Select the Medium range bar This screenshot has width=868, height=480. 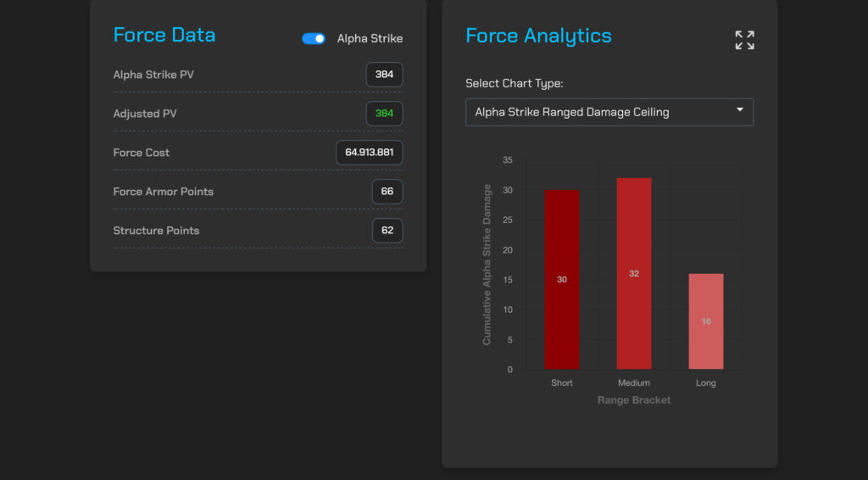[634, 273]
